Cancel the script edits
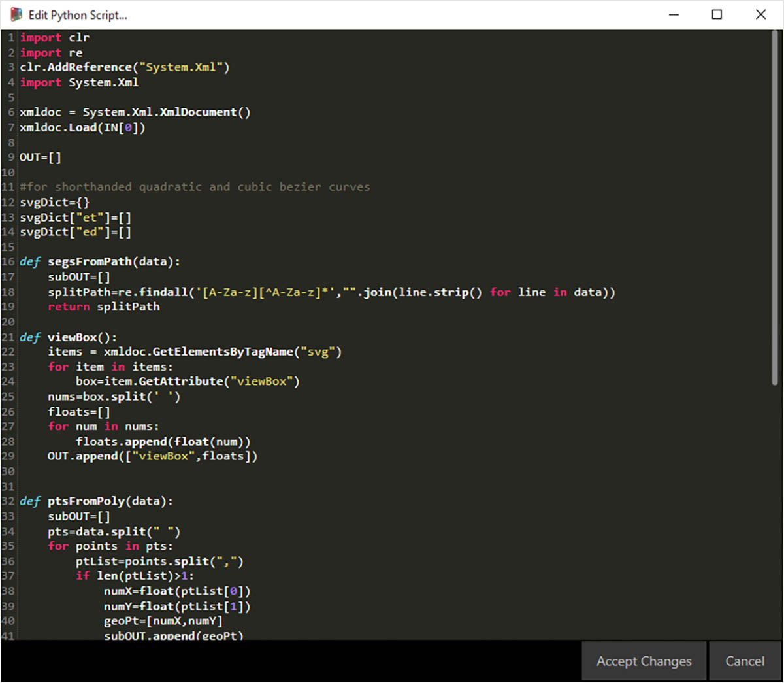This screenshot has width=784, height=683. click(x=745, y=661)
